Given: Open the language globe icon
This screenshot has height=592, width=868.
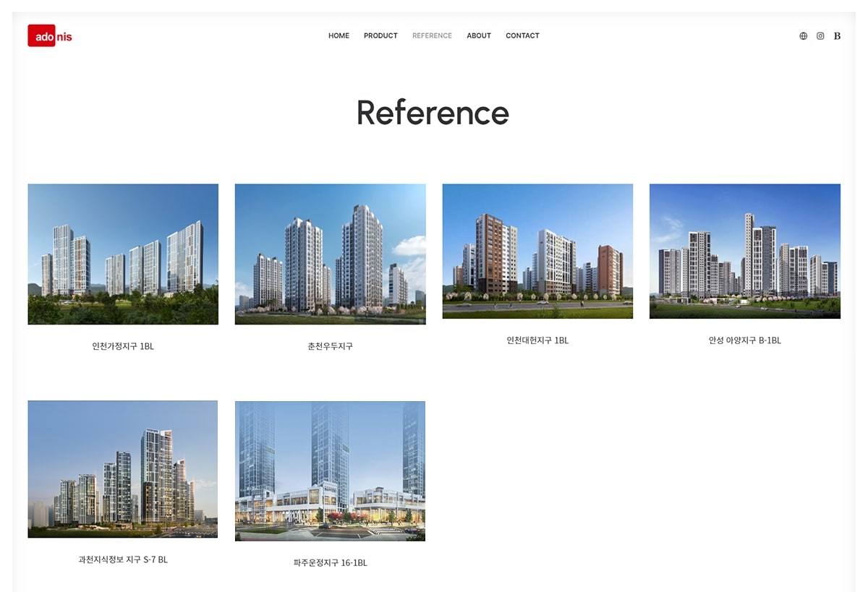Looking at the screenshot, I should pos(803,36).
